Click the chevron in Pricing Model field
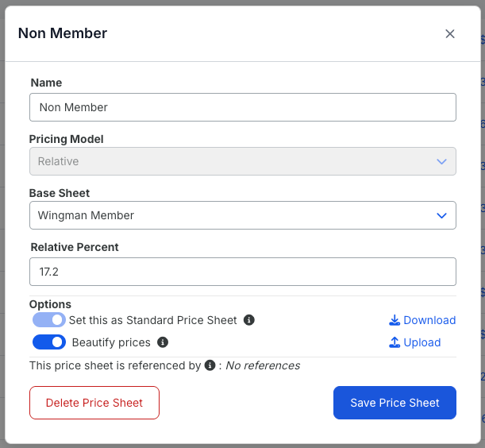 (441, 161)
